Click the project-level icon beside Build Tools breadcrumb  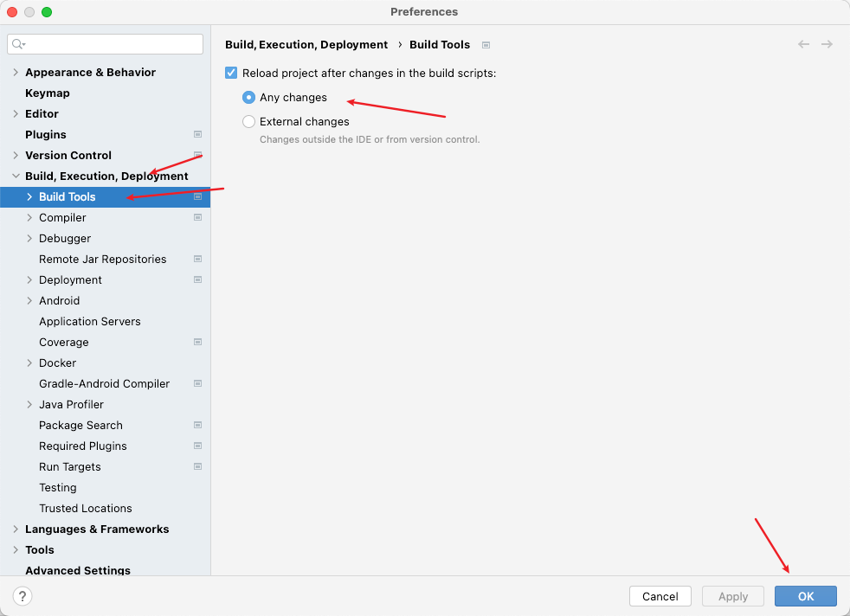(486, 45)
